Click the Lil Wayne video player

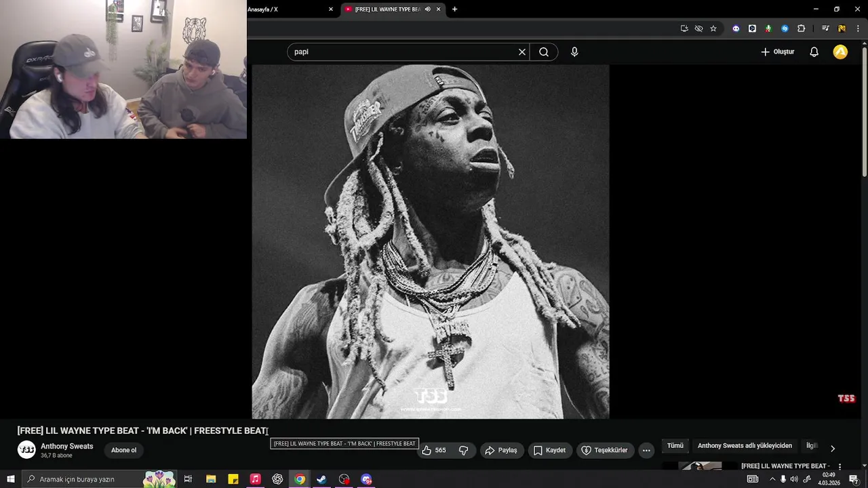[x=431, y=242]
